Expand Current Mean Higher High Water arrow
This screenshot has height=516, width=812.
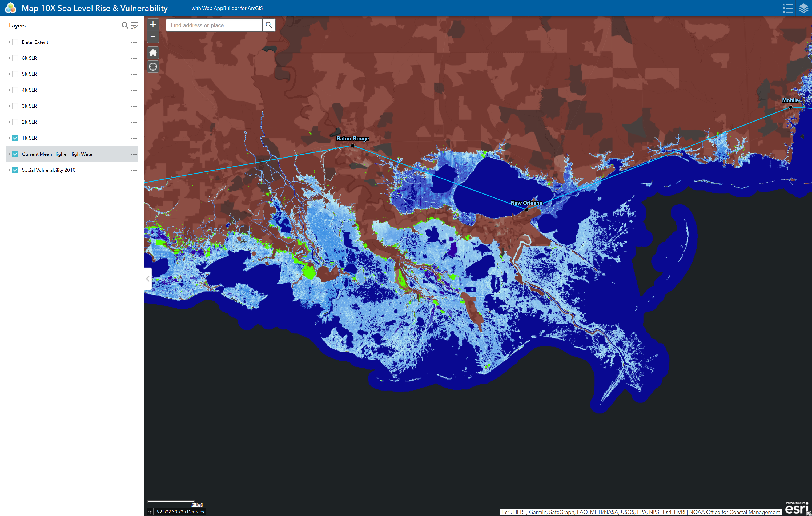pos(9,154)
